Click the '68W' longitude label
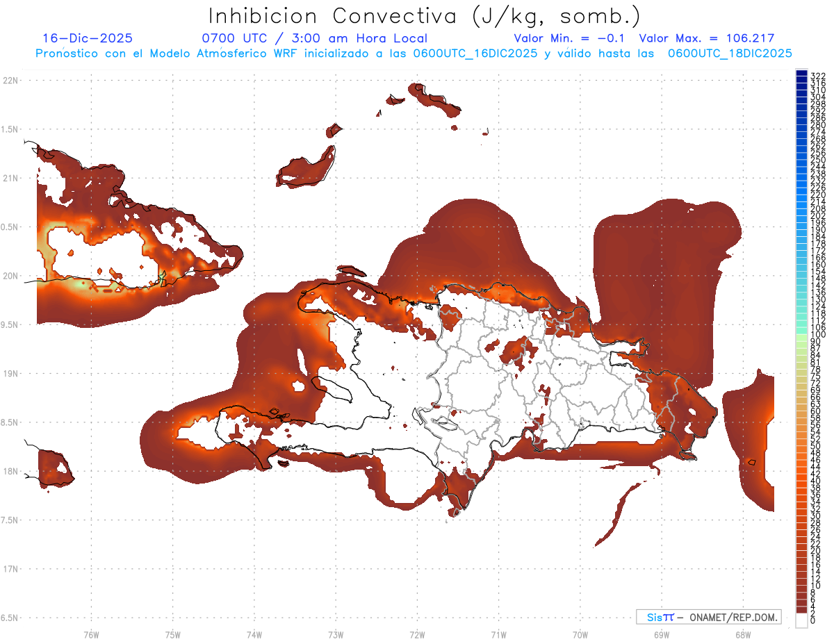The image size is (834, 644). (742, 634)
